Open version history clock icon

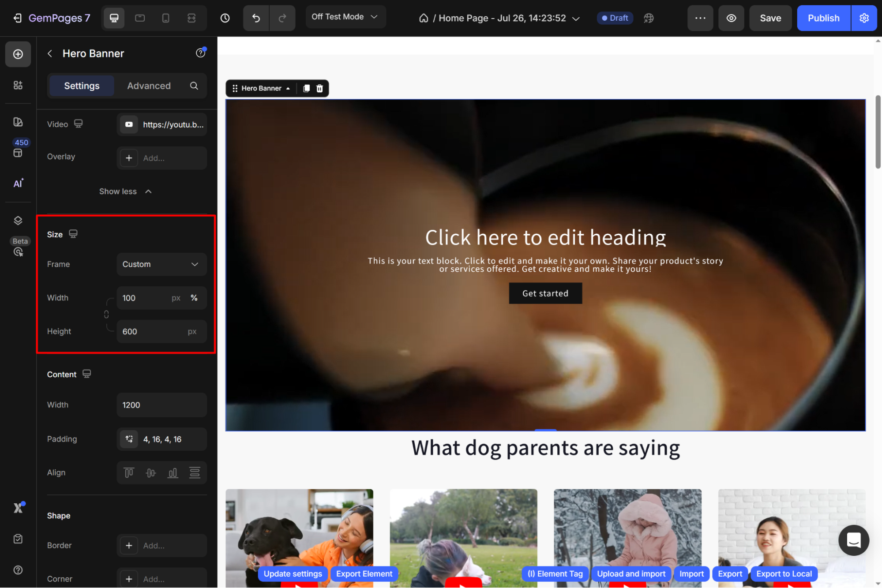[x=225, y=18]
